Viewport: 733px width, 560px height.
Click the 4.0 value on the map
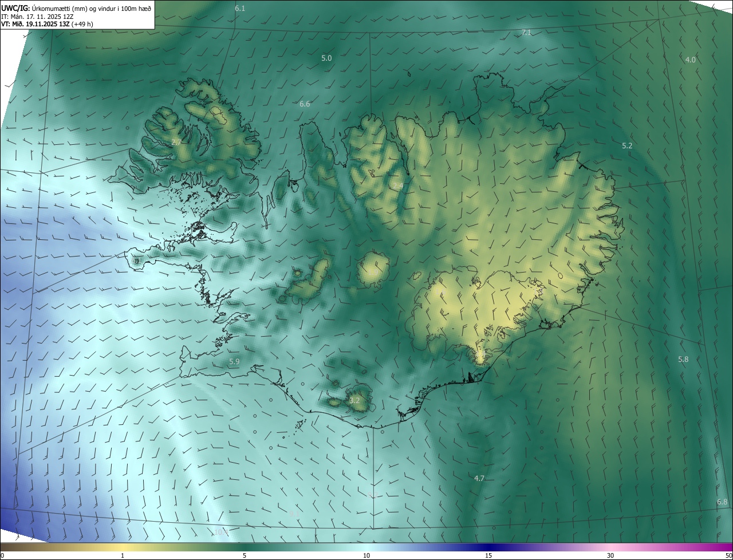click(691, 60)
